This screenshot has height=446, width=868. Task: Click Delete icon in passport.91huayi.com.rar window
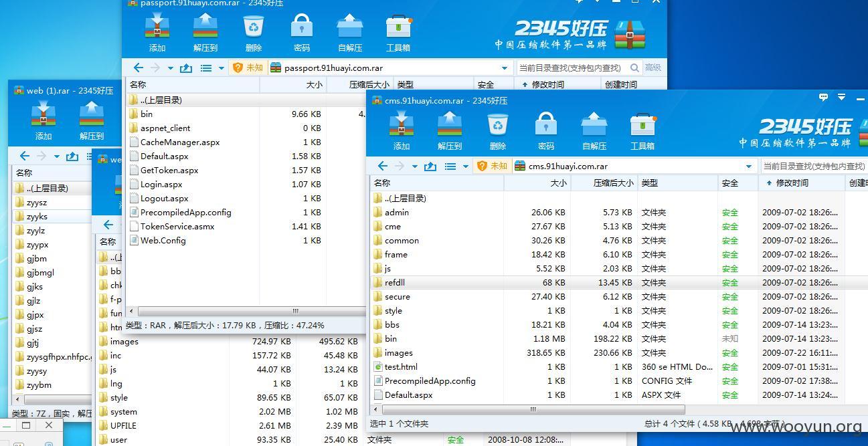click(x=254, y=27)
